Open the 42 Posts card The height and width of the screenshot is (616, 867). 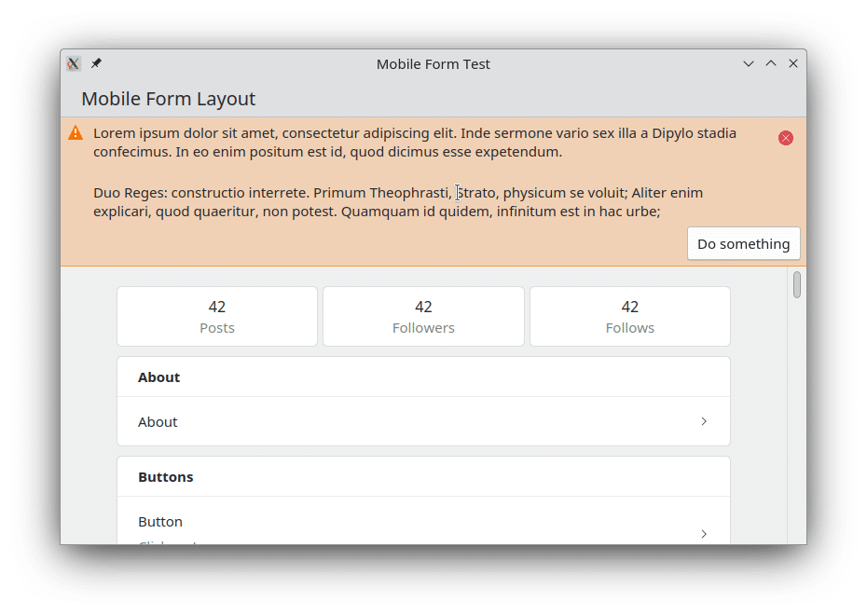(217, 316)
